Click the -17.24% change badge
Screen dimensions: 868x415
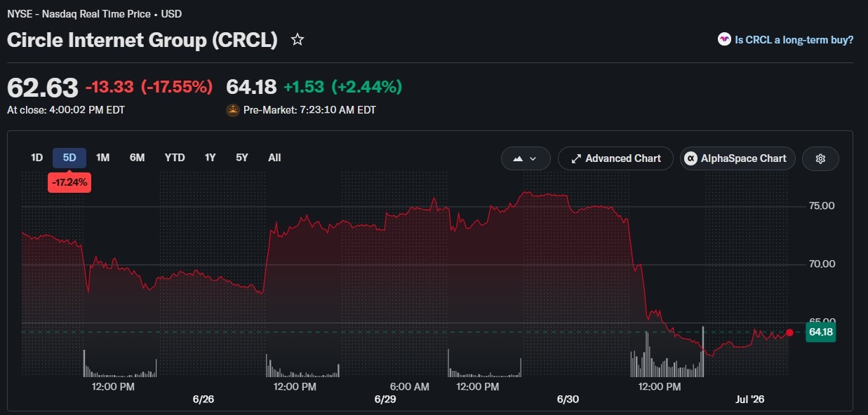tap(69, 183)
